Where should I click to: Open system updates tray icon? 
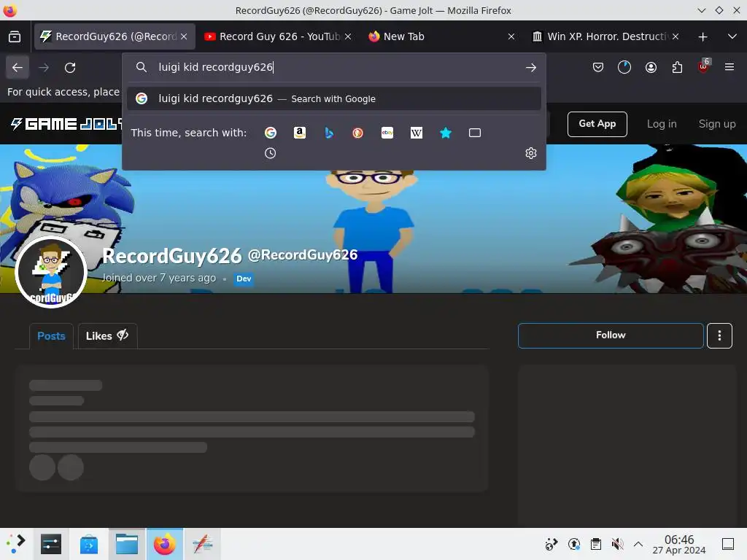[x=573, y=544]
